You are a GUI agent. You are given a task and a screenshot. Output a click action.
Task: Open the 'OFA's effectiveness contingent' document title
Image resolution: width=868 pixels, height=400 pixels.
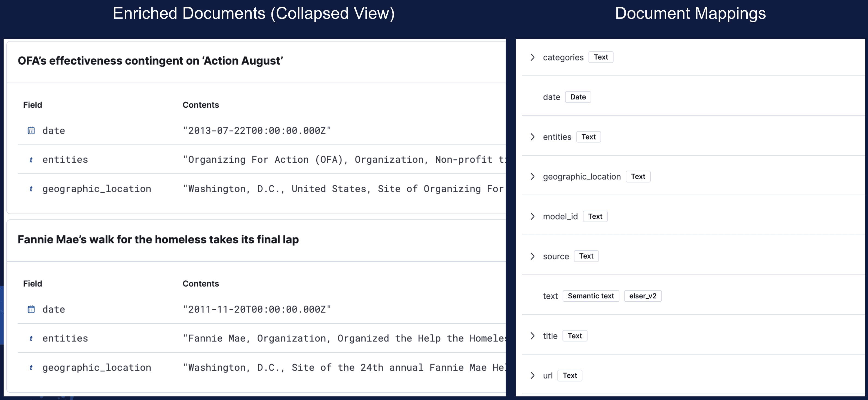point(150,61)
